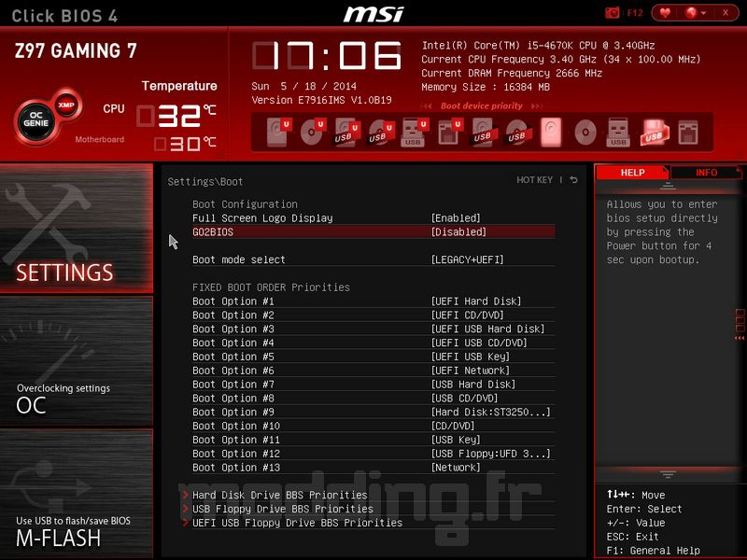
Task: Click the help panel bottom scroll handle
Action: [668, 474]
